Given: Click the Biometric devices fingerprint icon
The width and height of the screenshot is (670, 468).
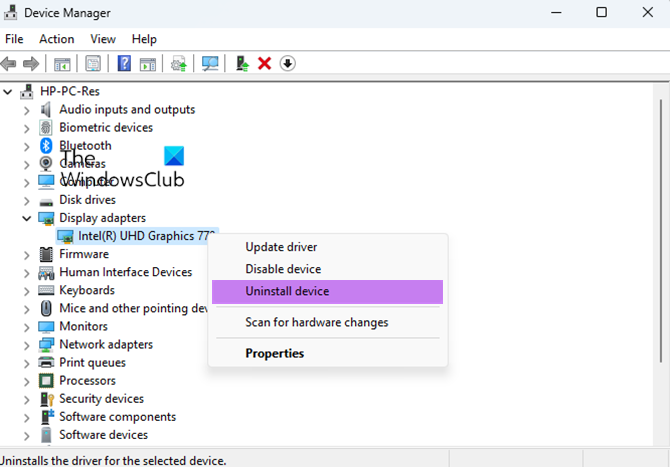Looking at the screenshot, I should 46,127.
